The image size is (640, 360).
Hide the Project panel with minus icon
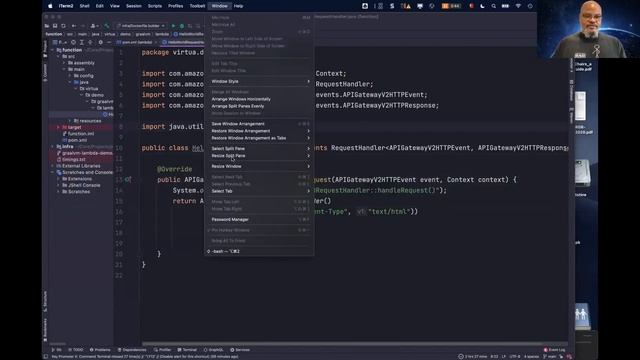[x=108, y=42]
